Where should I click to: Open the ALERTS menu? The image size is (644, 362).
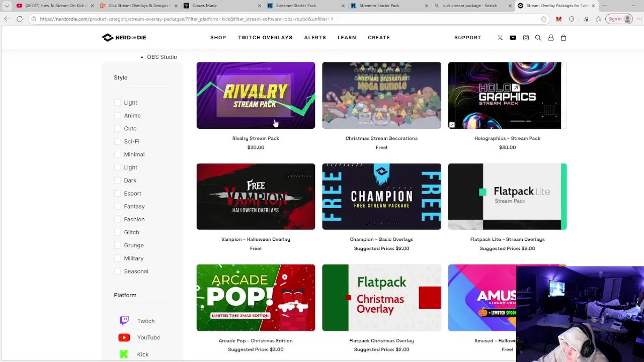pyautogui.click(x=315, y=38)
